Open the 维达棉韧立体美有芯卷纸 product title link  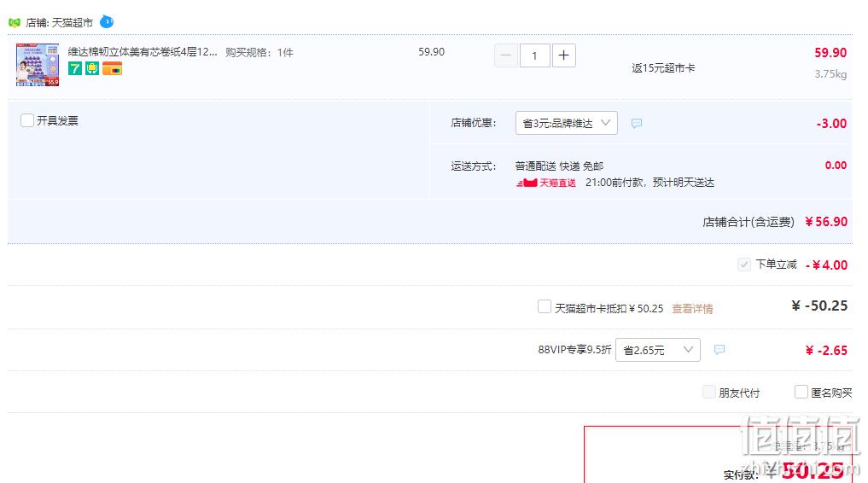(143, 52)
